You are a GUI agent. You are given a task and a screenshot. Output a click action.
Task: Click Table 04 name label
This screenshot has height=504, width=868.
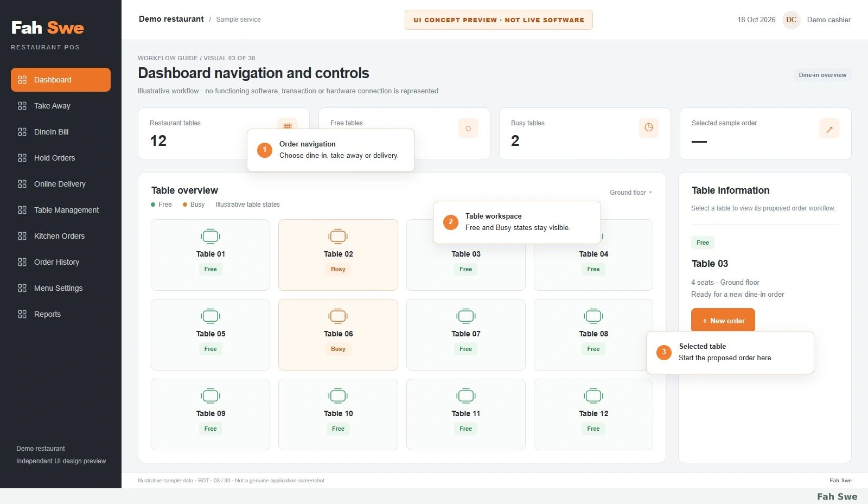[x=593, y=254]
